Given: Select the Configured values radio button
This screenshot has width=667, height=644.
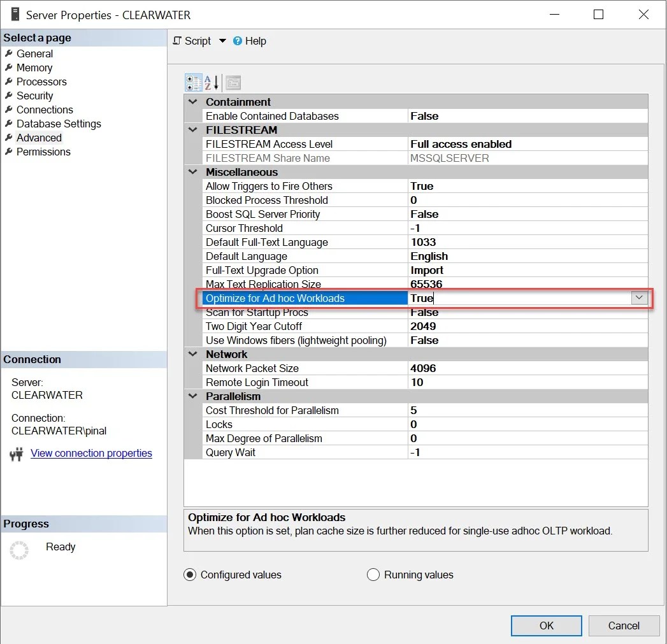Looking at the screenshot, I should 189,575.
